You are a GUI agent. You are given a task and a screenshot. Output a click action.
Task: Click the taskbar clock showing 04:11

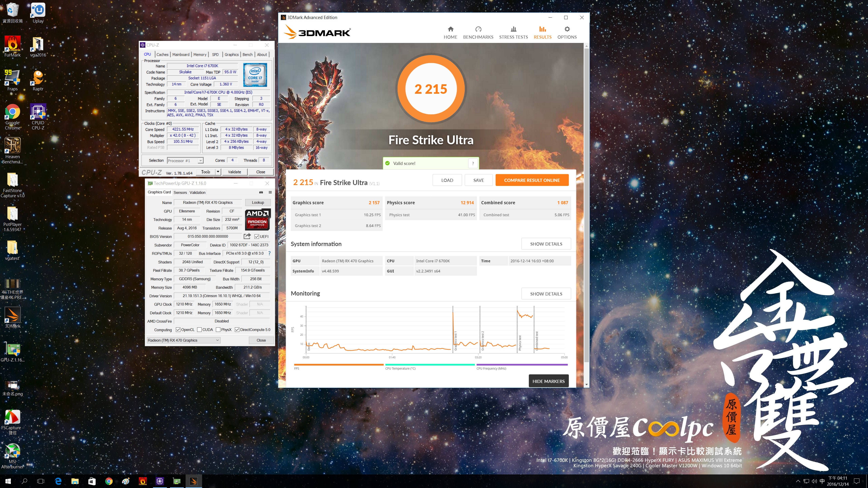[838, 481]
